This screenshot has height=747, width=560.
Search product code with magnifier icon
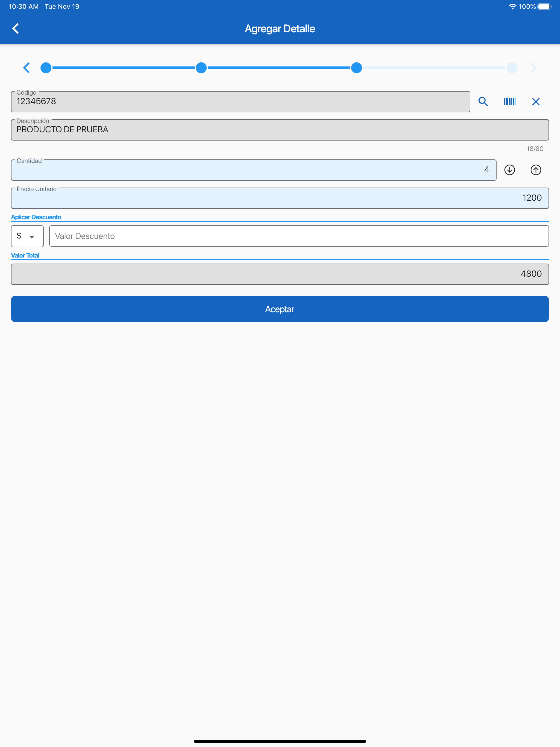click(483, 102)
